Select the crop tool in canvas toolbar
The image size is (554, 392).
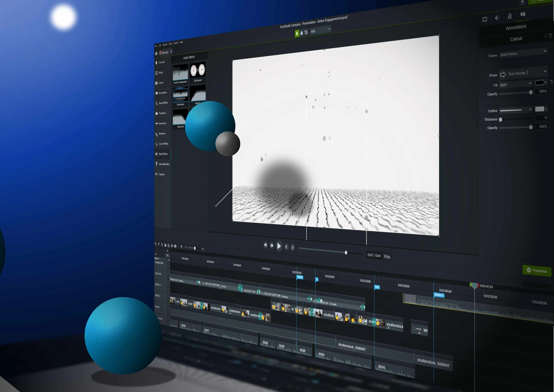point(306,32)
